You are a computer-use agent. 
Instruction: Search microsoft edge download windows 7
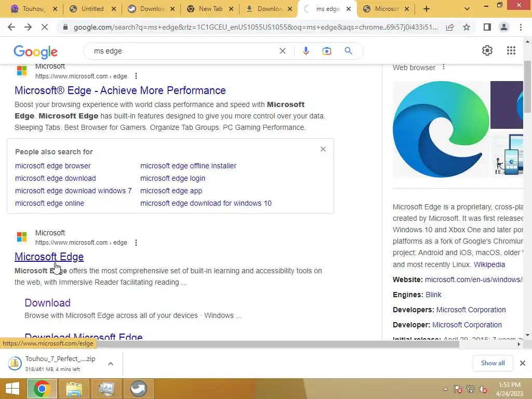[x=73, y=191]
